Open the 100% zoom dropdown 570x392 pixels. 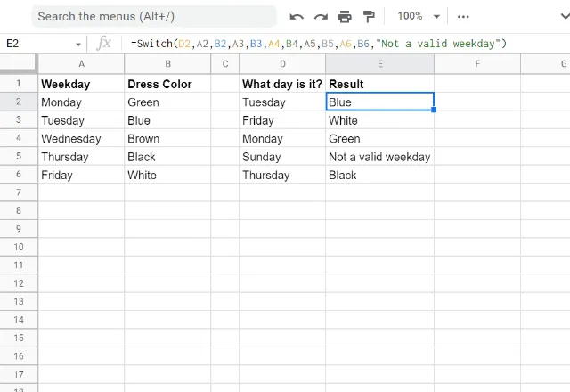[419, 16]
